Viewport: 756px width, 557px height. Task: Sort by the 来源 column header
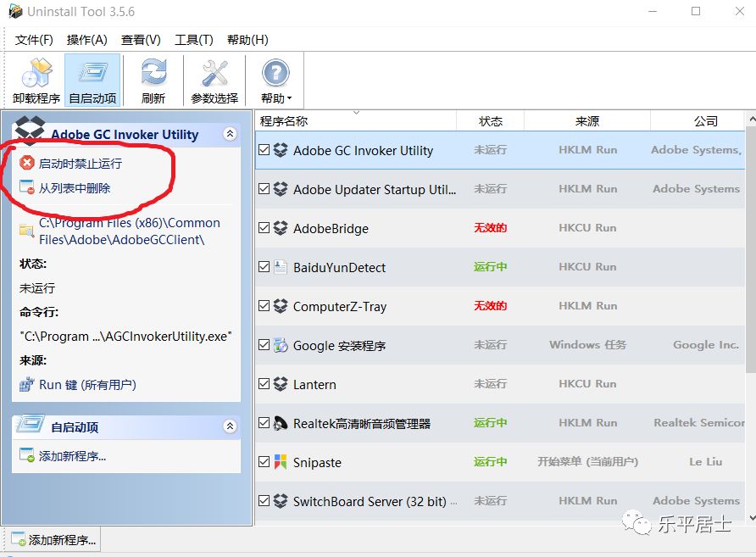click(x=587, y=120)
